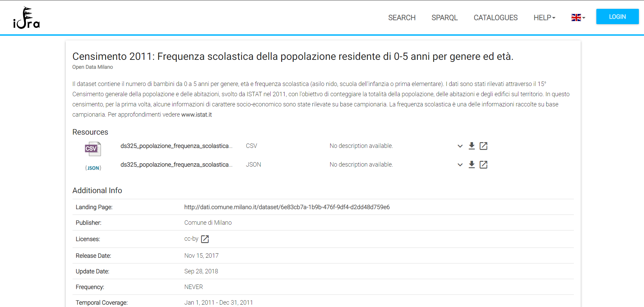
Task: Expand the CSV resource details chevron
Action: [x=460, y=146]
